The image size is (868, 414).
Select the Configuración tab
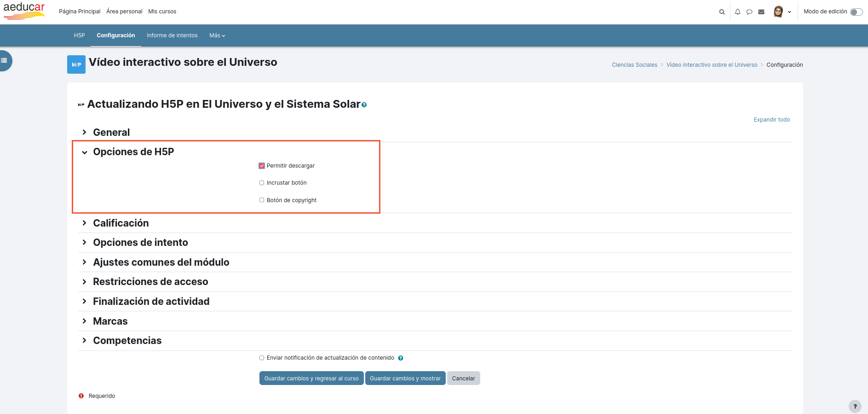tap(116, 35)
